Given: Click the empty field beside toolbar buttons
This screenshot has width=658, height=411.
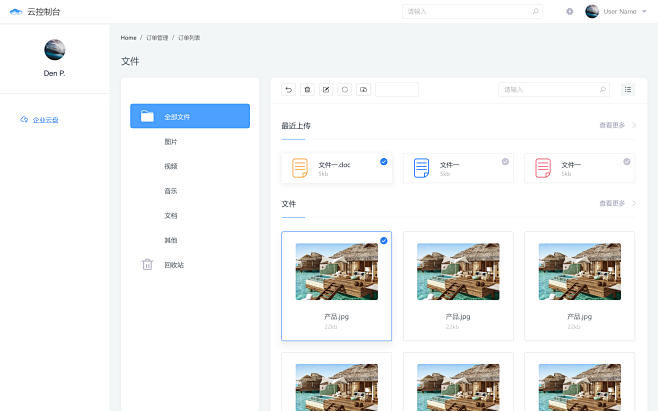Looking at the screenshot, I should (x=397, y=89).
